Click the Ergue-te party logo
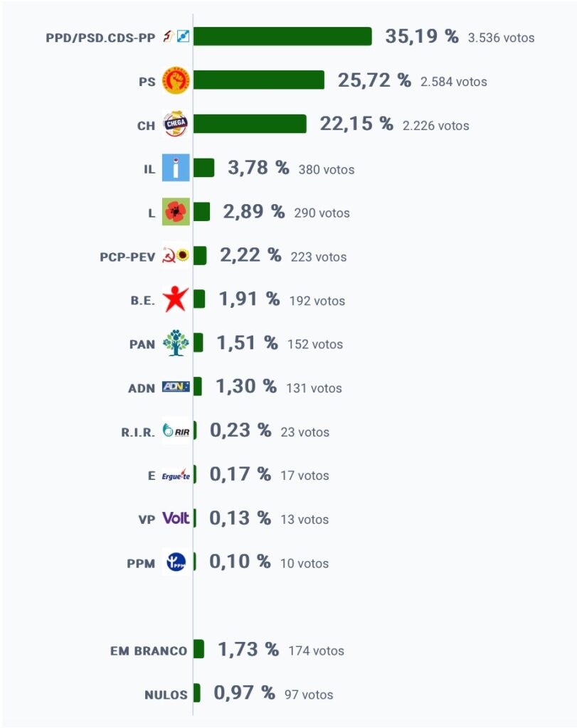This screenshot has width=577, height=728. point(176,474)
